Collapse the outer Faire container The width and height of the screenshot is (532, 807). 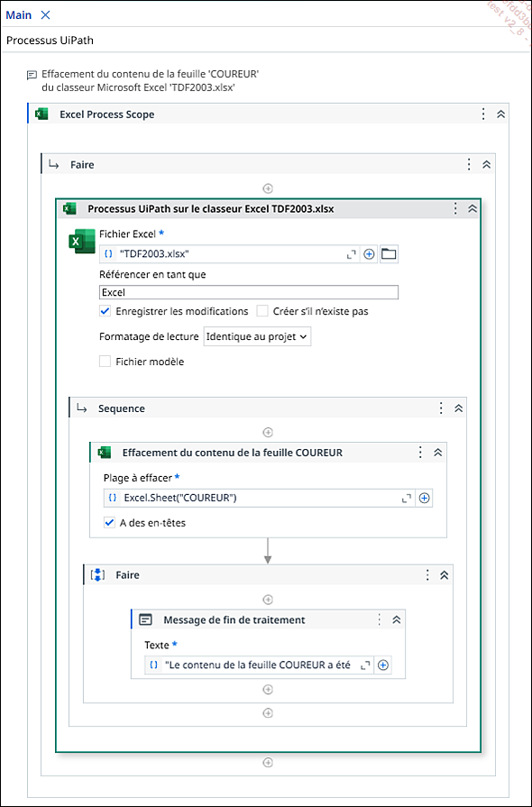(x=486, y=165)
